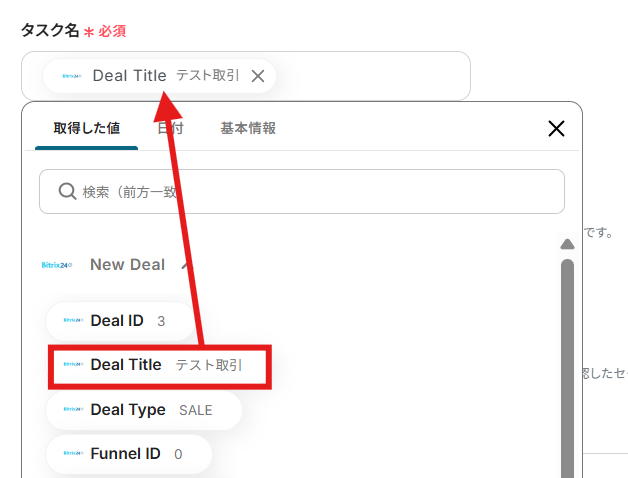Close the value picker panel
Viewport: 628px width, 478px height.
click(556, 128)
